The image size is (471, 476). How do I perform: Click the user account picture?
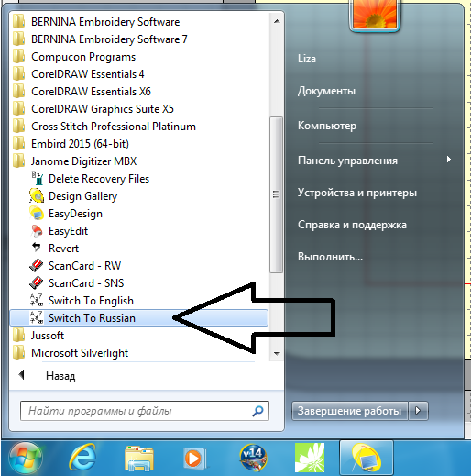[375, 15]
